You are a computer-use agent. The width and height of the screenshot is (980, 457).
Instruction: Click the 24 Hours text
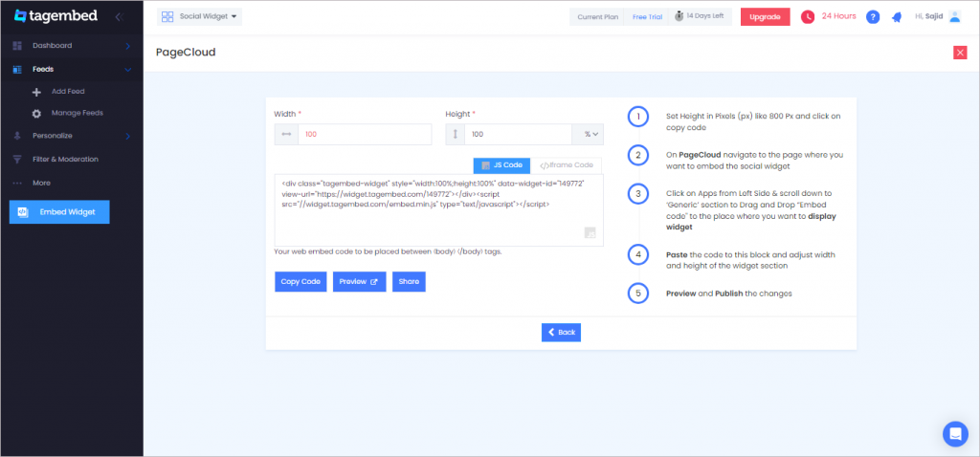pos(838,16)
